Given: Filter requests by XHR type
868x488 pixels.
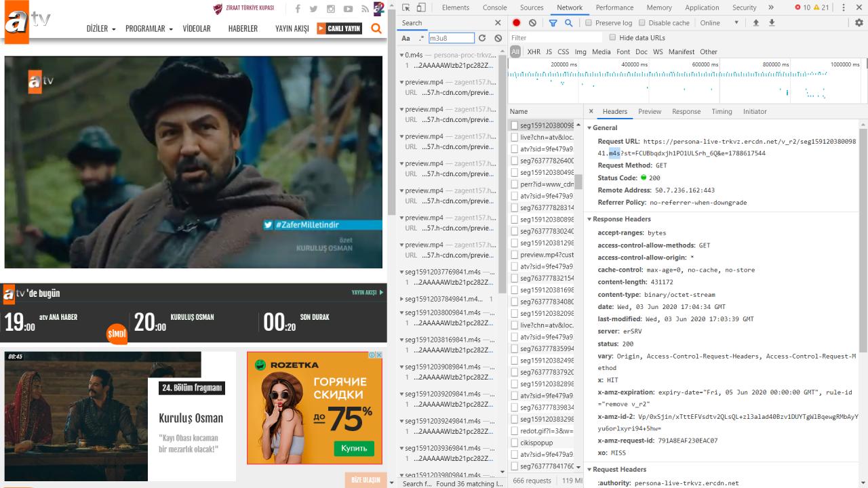Looking at the screenshot, I should 534,52.
